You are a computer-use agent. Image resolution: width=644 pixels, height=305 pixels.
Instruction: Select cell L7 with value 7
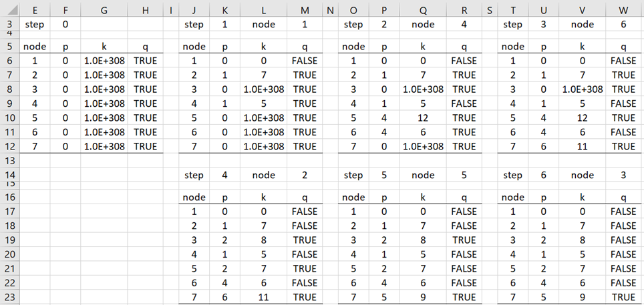point(263,75)
